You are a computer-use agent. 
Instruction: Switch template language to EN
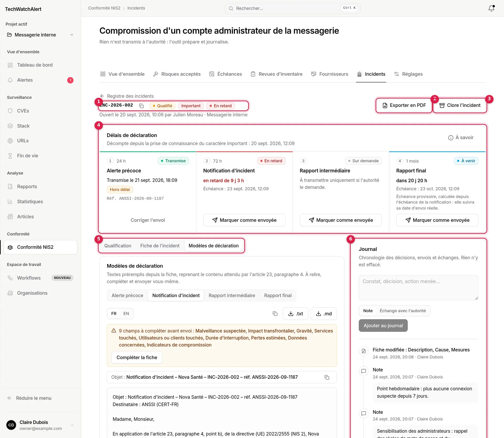point(126,313)
